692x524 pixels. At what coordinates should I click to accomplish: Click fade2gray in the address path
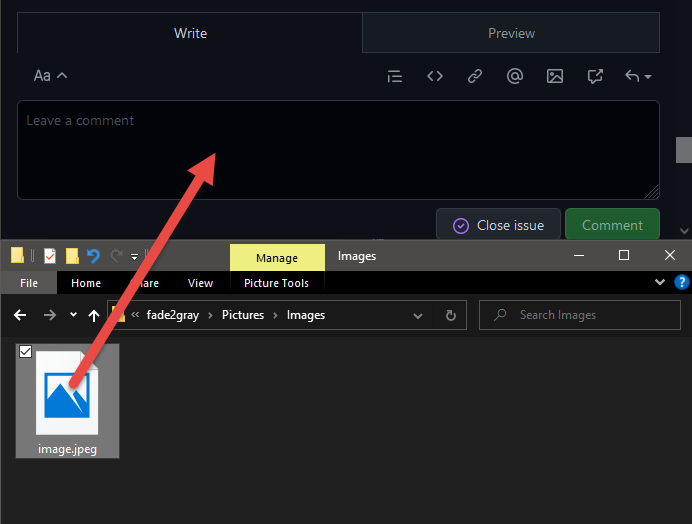pos(173,315)
